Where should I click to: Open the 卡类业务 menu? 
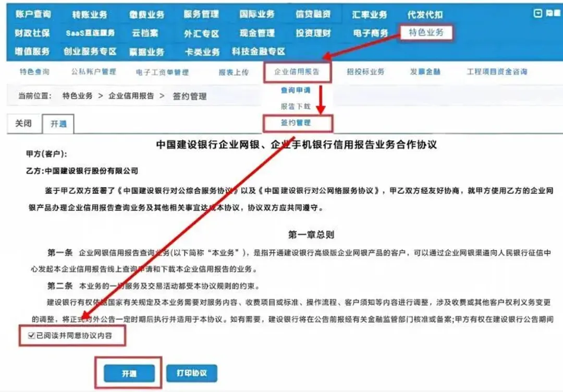click(202, 52)
